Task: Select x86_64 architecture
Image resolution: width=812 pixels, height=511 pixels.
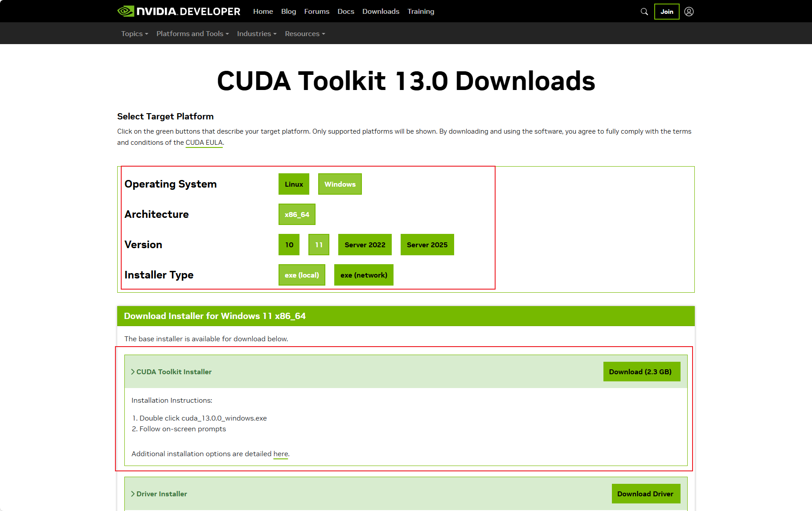Action: [297, 214]
